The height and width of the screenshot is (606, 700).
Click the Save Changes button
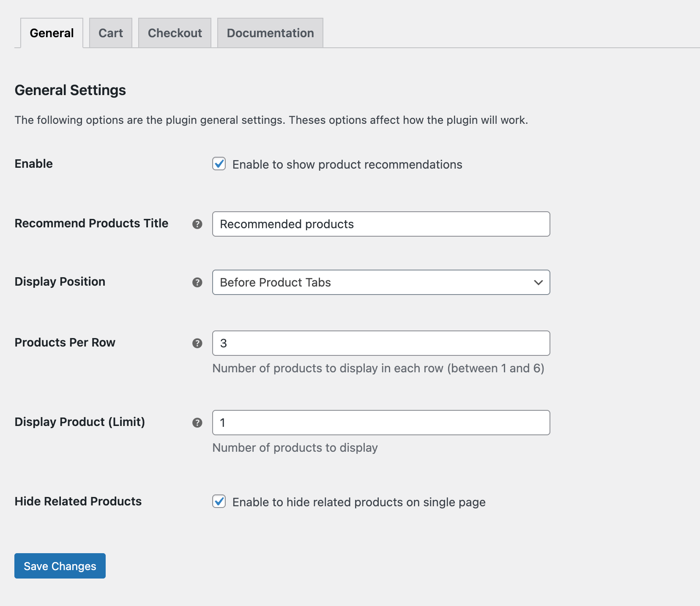click(x=60, y=566)
